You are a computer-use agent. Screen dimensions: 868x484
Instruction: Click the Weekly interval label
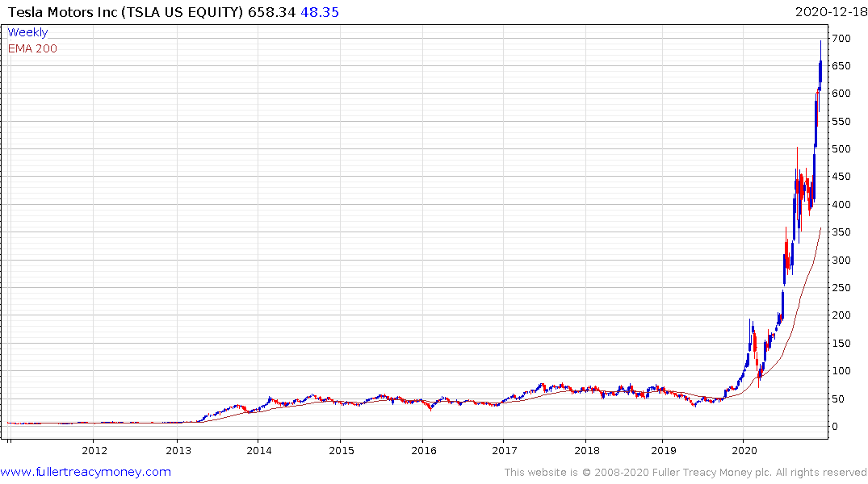click(x=27, y=32)
